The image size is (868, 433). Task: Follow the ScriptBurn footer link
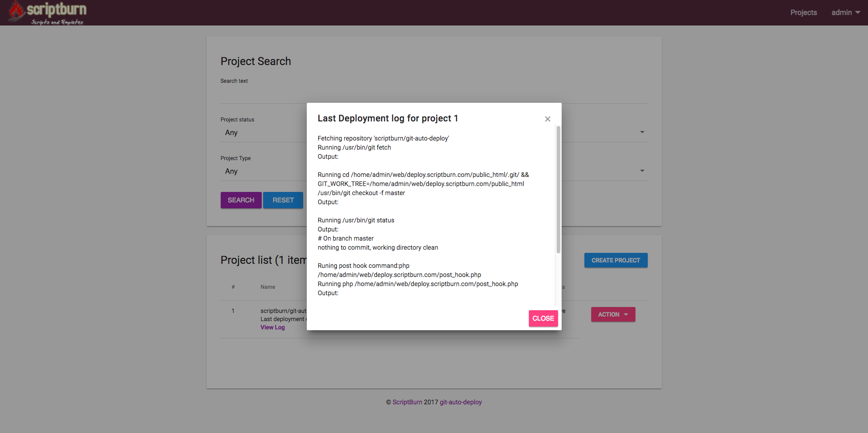coord(407,402)
